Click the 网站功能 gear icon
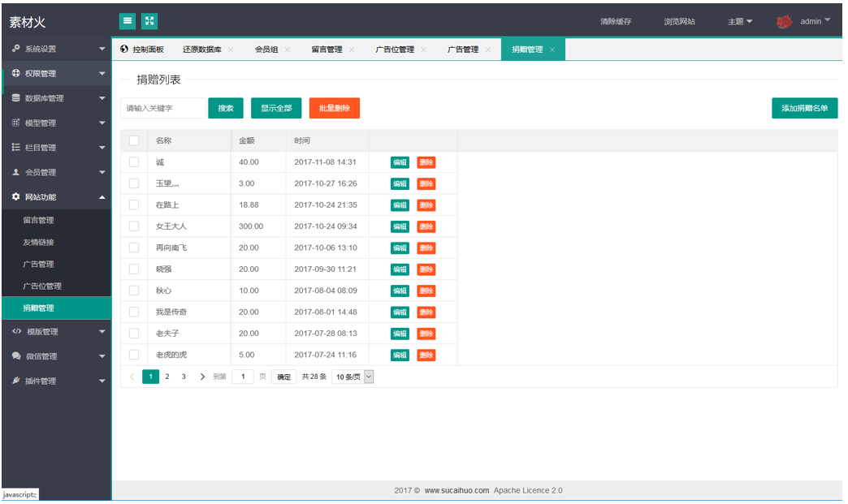This screenshot has height=504, width=848. (15, 196)
